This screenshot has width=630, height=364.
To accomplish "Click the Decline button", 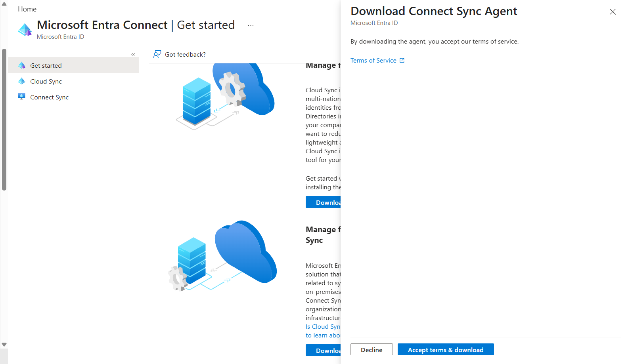I will coord(371,350).
